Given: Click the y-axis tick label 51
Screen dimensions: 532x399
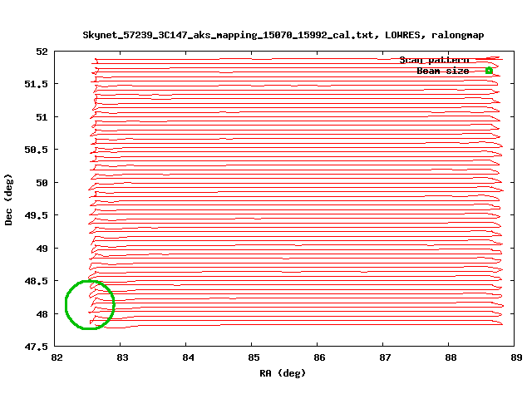Looking at the screenshot, I should 42,117.
